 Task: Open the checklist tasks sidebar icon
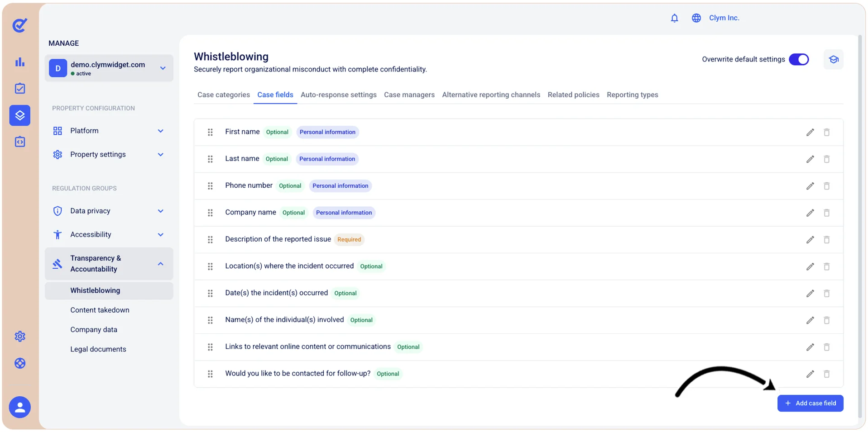pos(20,88)
